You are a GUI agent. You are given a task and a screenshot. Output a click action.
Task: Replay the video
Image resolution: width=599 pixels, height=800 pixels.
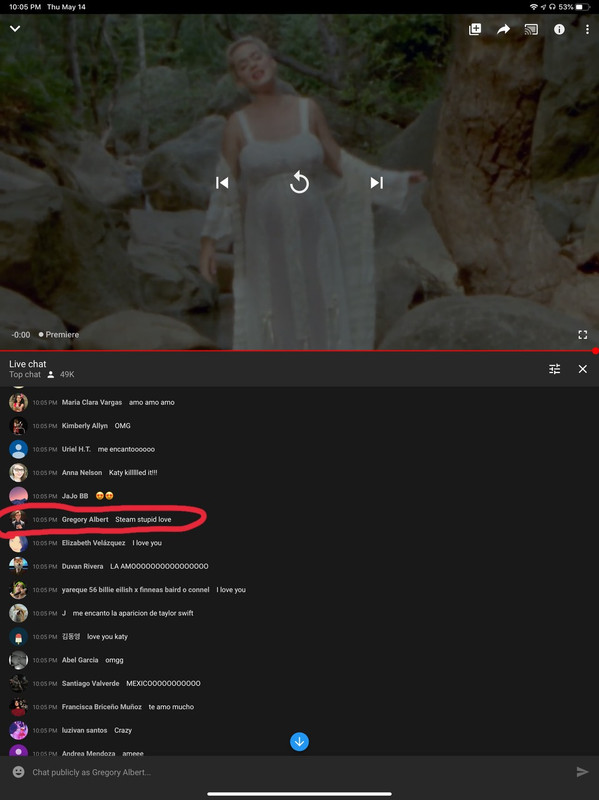(300, 183)
